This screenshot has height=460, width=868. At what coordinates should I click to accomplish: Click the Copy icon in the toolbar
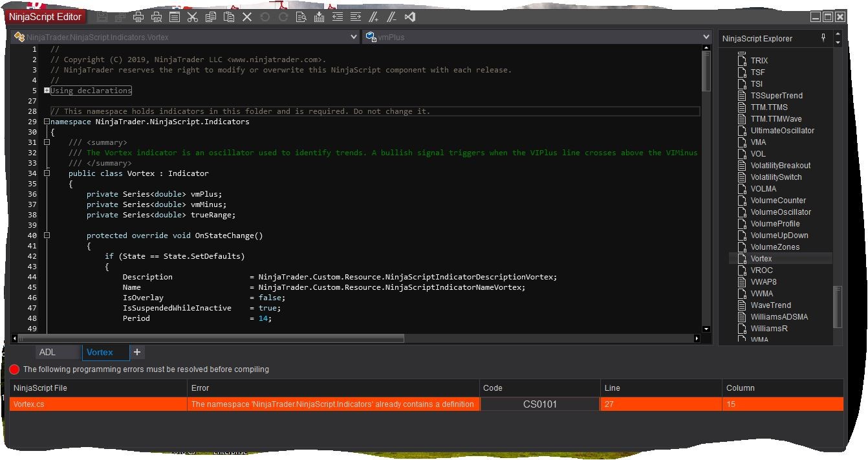[210, 17]
